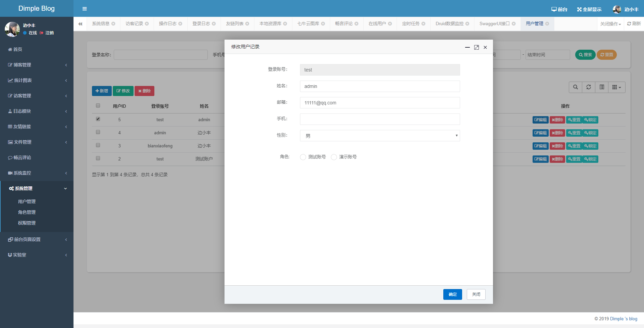The width and height of the screenshot is (644, 328).
Task: Click the 姓名 input containing admin
Action: [380, 86]
